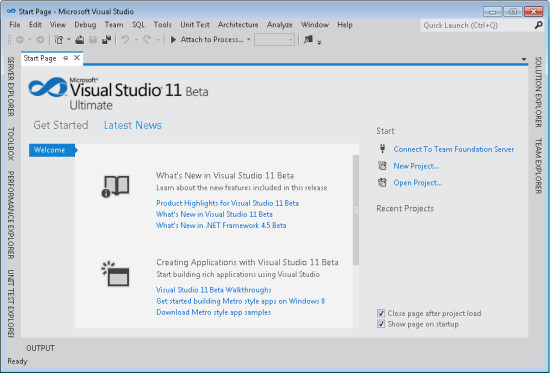The image size is (550, 373).
Task: Open the document tab list dropdown arrow
Action: click(524, 59)
